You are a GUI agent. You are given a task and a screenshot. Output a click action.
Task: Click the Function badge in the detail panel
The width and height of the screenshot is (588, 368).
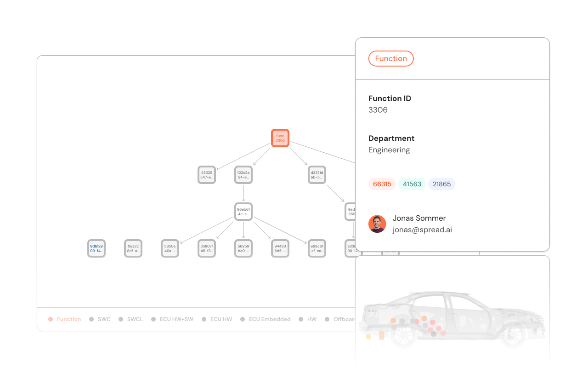pos(391,58)
